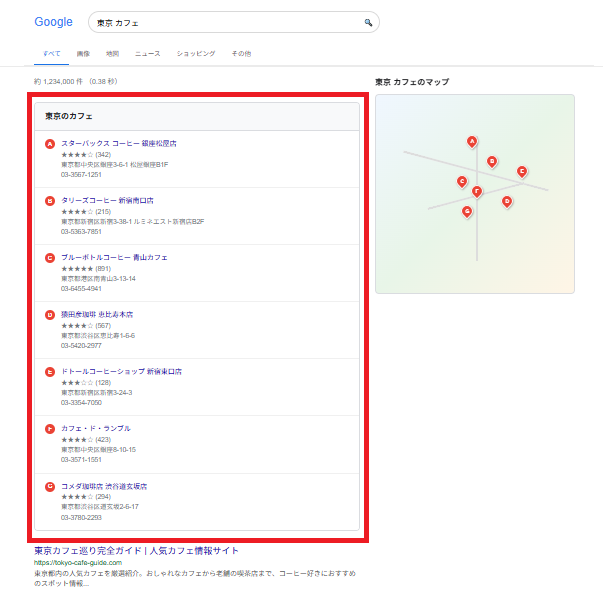Open the その他 menu
The height and width of the screenshot is (596, 603).
pos(241,52)
